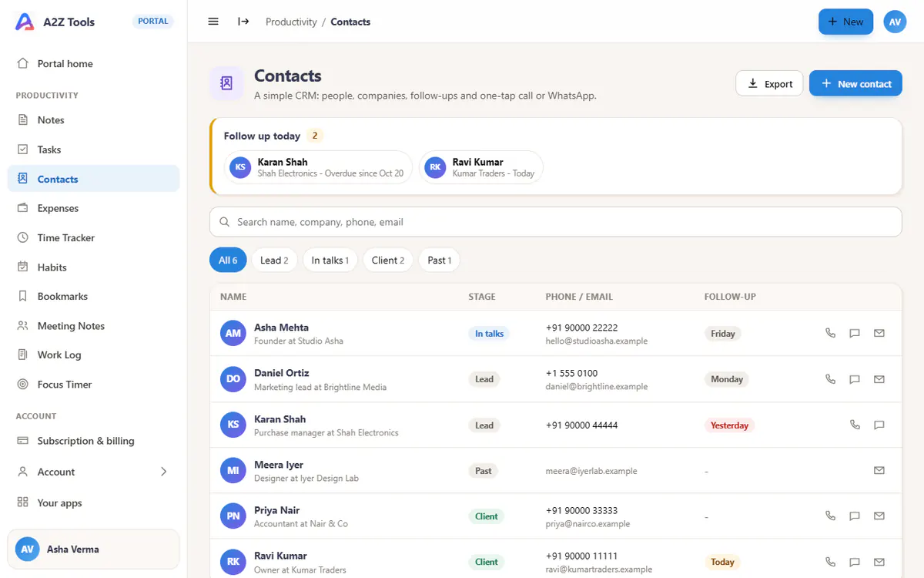Call Ravi Kumar using the table row's phone icon
924x578 pixels.
(x=830, y=562)
